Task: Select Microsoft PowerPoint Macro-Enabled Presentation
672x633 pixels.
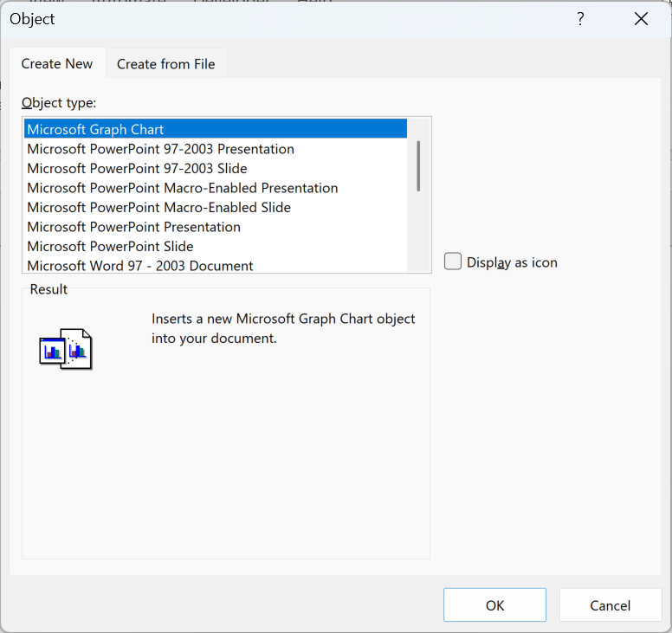Action: point(216,188)
